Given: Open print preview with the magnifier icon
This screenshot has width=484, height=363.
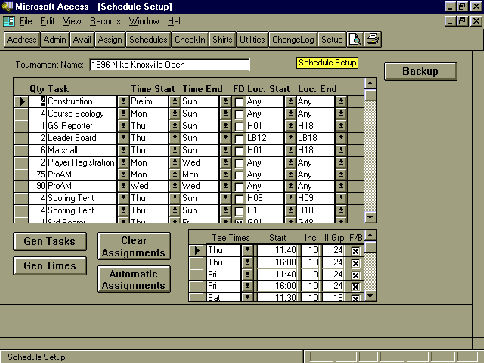Looking at the screenshot, I should coord(355,40).
